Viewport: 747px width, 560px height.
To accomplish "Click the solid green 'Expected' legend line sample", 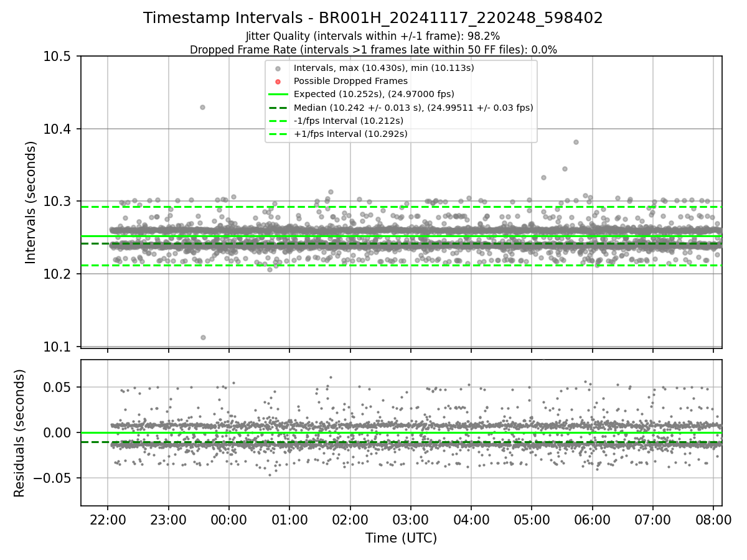I will coord(278,95).
